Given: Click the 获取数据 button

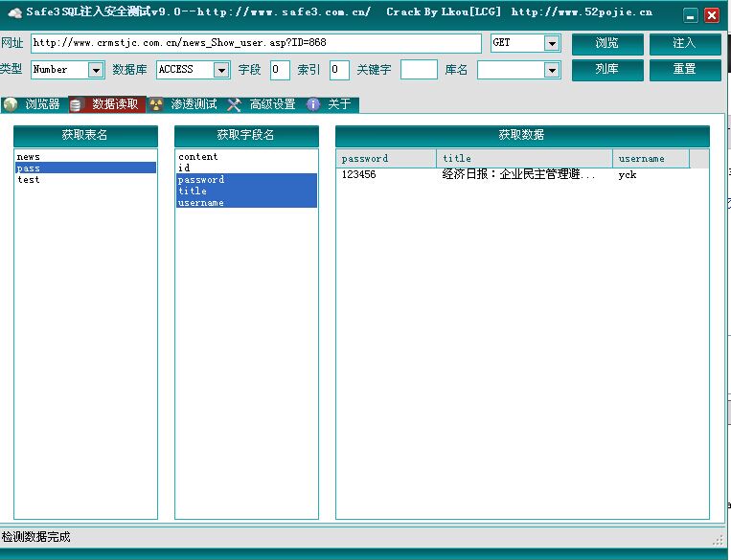Looking at the screenshot, I should (522, 136).
